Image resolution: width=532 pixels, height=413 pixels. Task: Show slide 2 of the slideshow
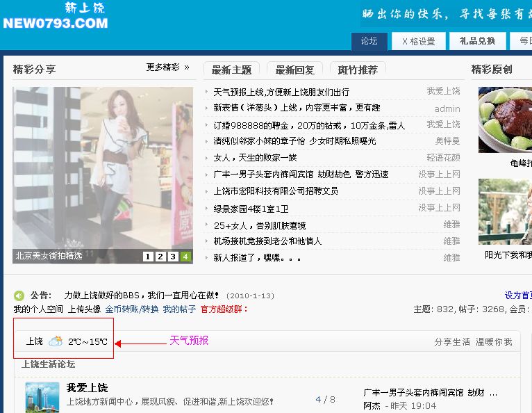point(160,257)
